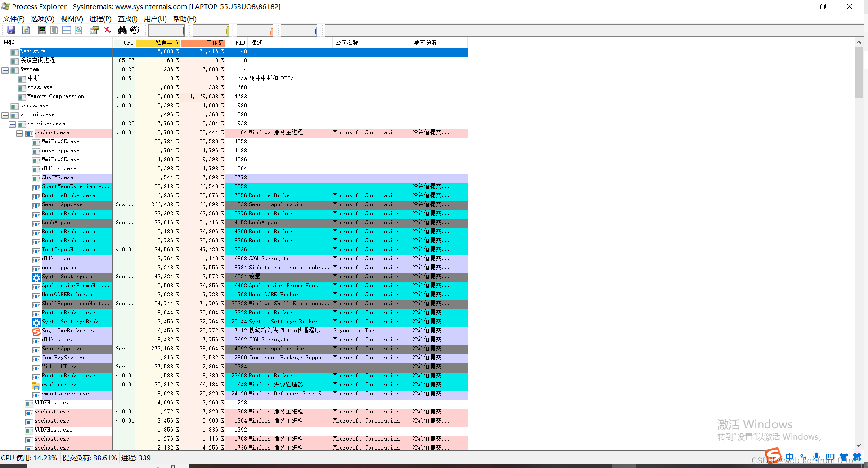Open 哈希值提交 link for smartscreen.exe row
The image size is (868, 468).
point(431,394)
